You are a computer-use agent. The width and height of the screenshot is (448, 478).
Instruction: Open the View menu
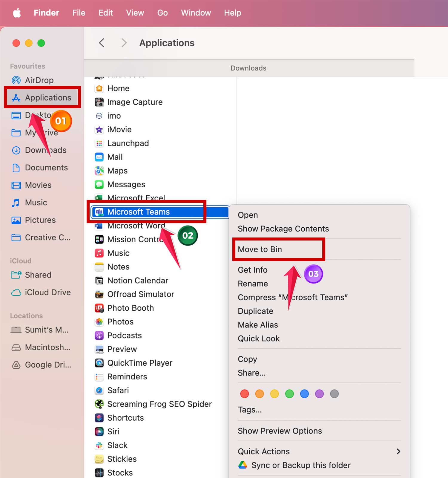[x=135, y=13]
